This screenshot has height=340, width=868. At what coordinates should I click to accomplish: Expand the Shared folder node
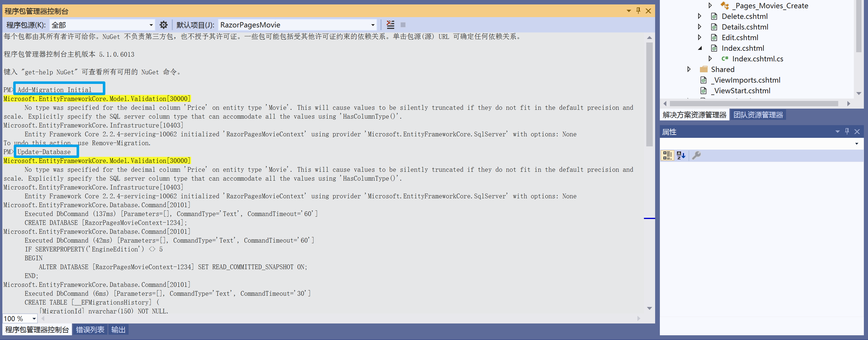point(689,69)
